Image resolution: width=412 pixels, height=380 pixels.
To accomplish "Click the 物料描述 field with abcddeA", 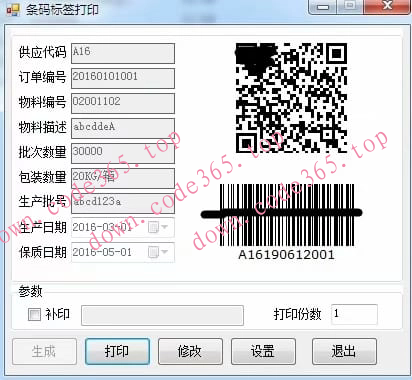I will [x=123, y=128].
